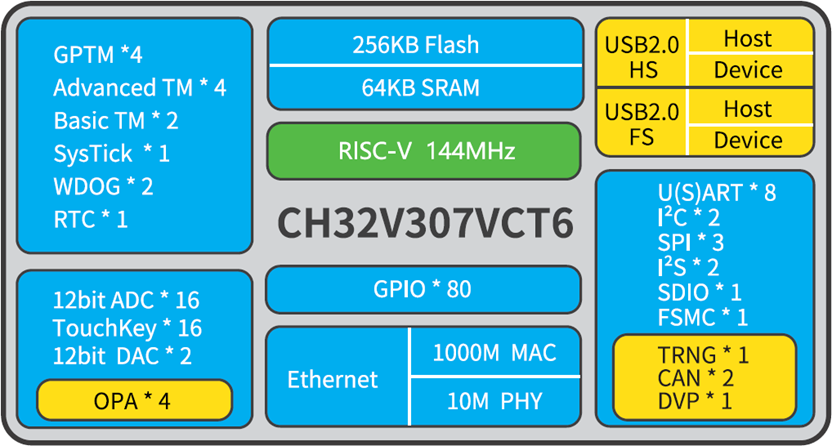This screenshot has height=446, width=832.
Task: Click the 10M PHY cell
Action: (495, 401)
